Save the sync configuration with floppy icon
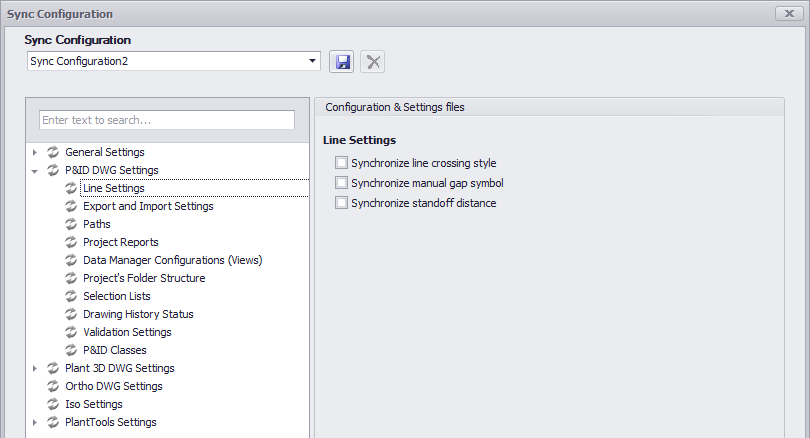Image resolution: width=810 pixels, height=438 pixels. tap(341, 62)
